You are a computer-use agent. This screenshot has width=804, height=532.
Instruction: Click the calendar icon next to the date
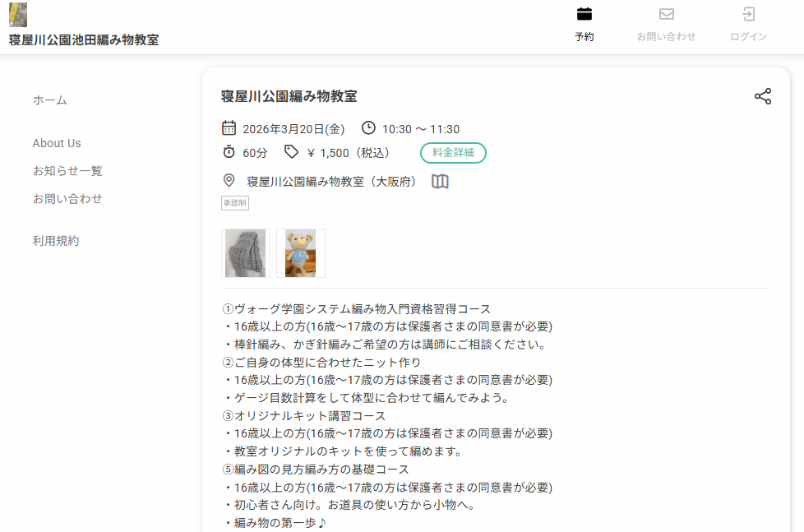point(229,127)
